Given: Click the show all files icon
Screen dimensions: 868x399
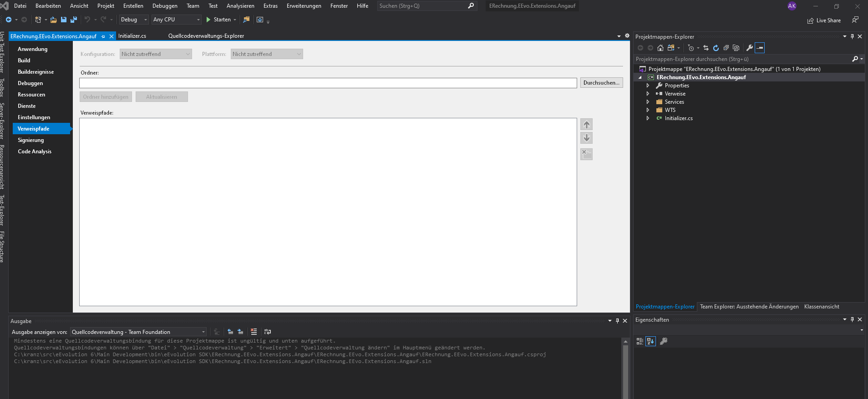Looking at the screenshot, I should pyautogui.click(x=736, y=48).
